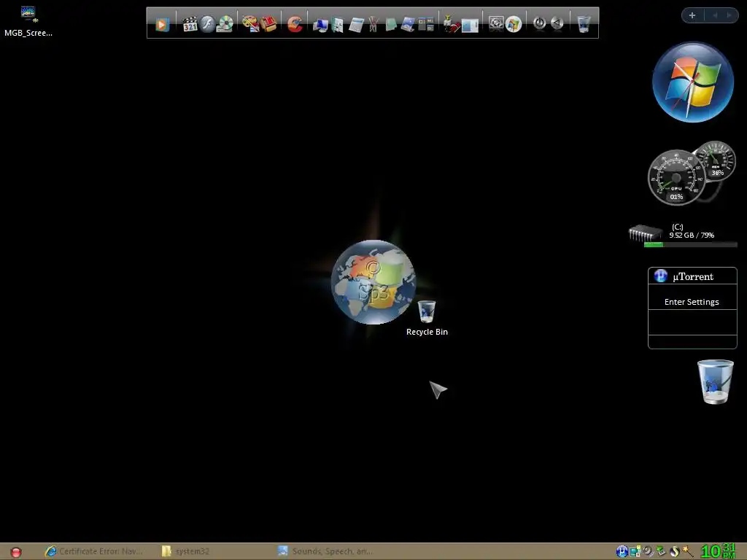Click the red Start orb on taskbar
Image resolution: width=747 pixels, height=560 pixels.
[16, 552]
